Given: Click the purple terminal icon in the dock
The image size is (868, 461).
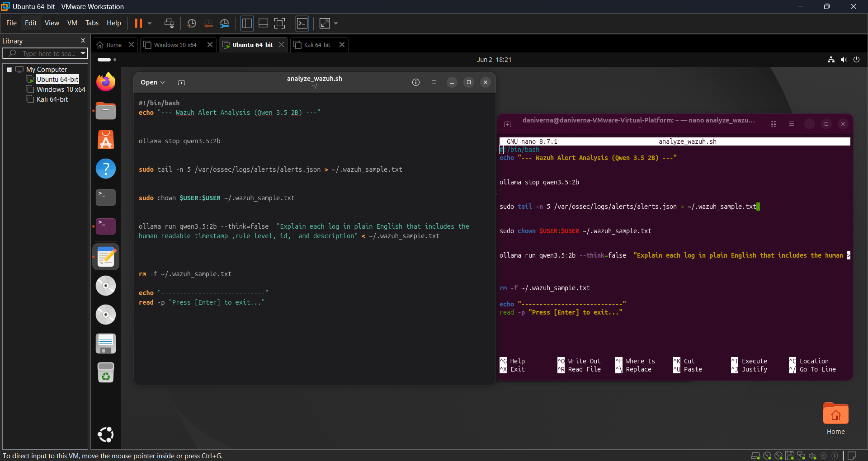Looking at the screenshot, I should [x=106, y=226].
